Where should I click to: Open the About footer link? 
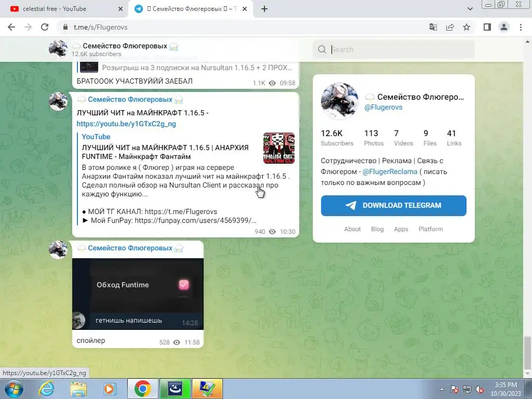[x=352, y=229]
